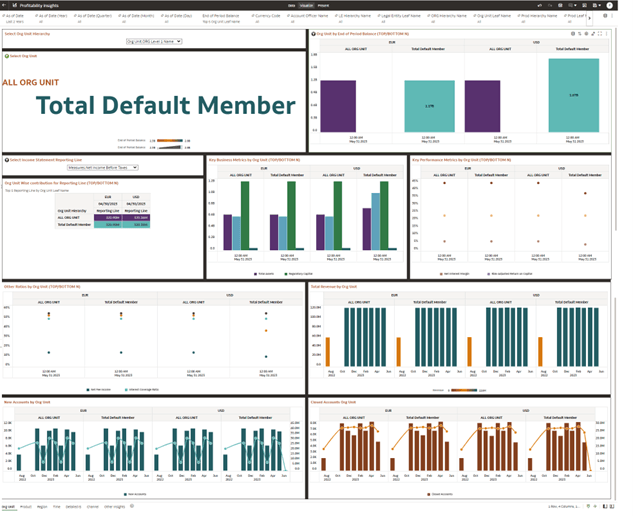The width and height of the screenshot is (633, 516).
Task: Open the As of Date filter
Action: coord(15,18)
